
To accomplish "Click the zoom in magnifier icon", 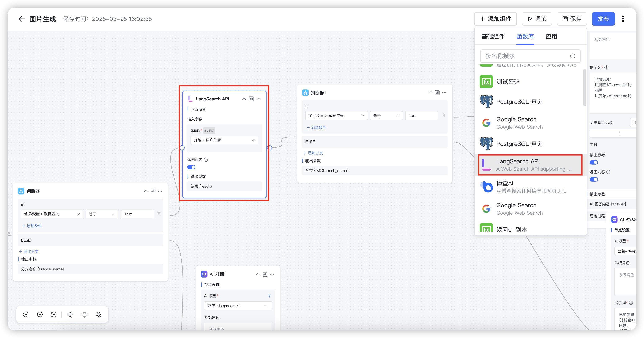I will click(40, 314).
